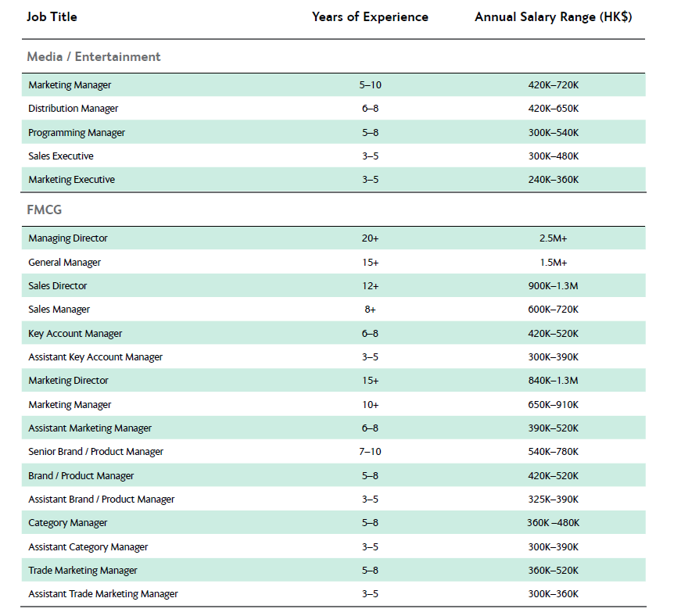Select Brand / Product Manager's 420K–520K salary

pyautogui.click(x=554, y=476)
